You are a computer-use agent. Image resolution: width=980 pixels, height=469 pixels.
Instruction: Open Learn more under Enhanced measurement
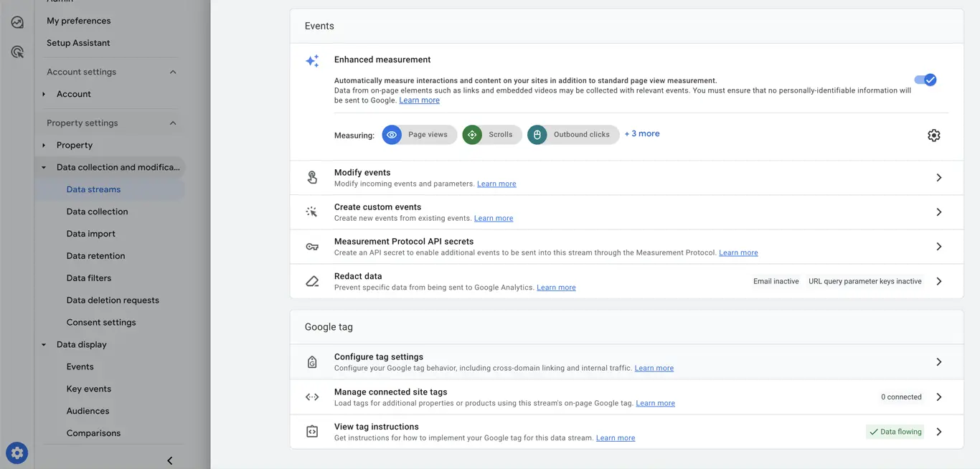(419, 100)
